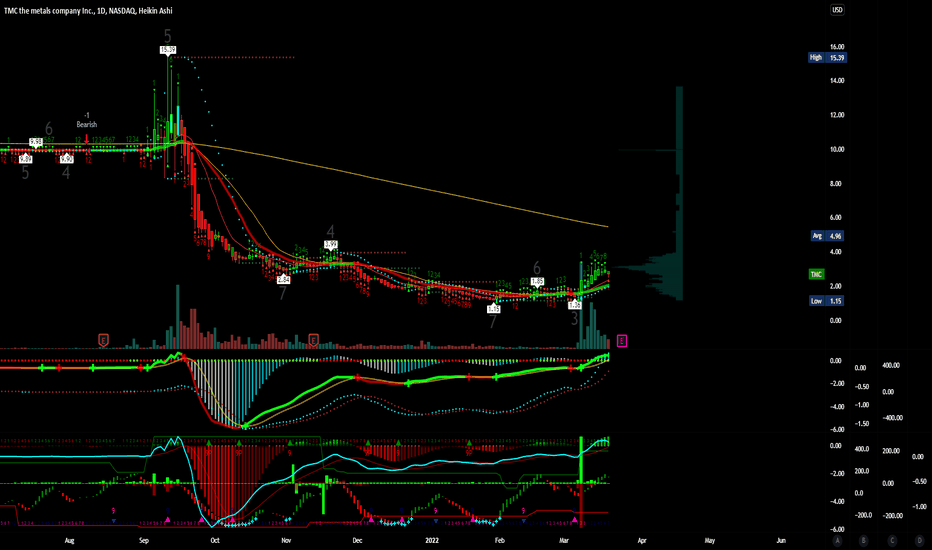Click the Jun label on time axis
This screenshot has height=550, width=932.
click(x=781, y=540)
